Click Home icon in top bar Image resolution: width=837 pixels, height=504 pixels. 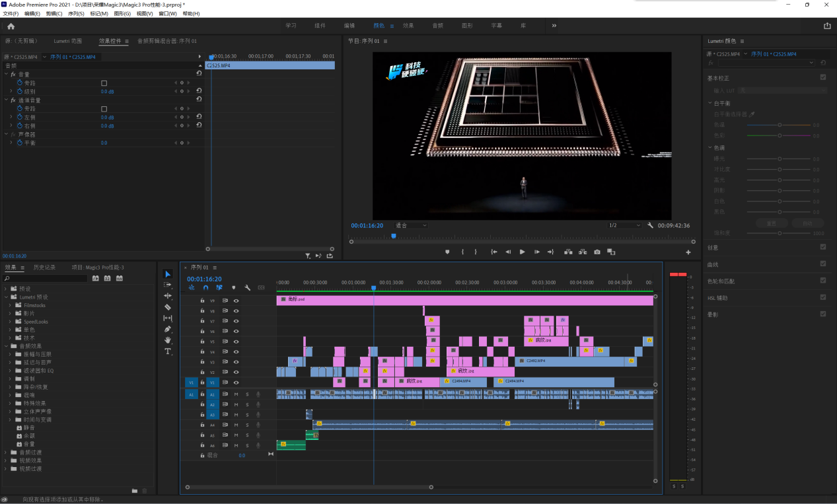click(11, 26)
